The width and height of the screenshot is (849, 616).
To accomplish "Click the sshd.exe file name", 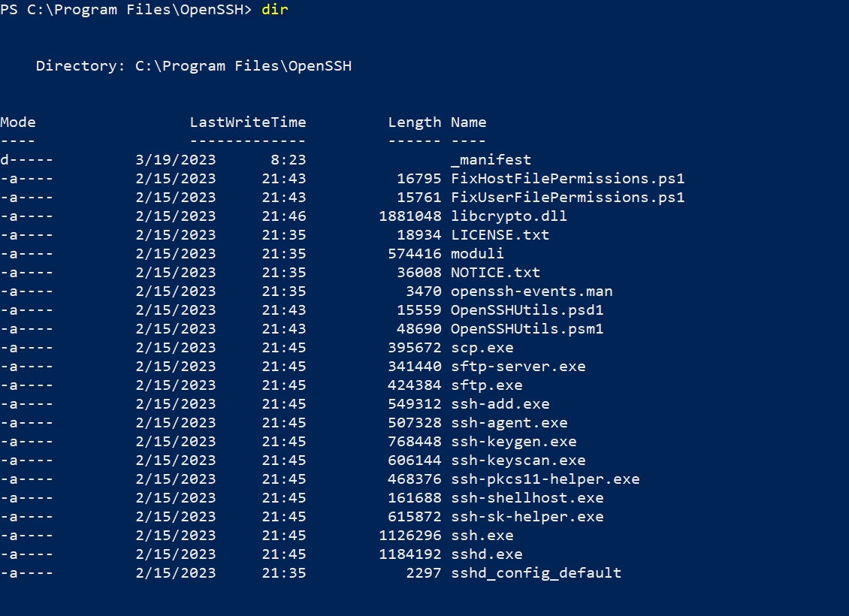I will point(486,554).
